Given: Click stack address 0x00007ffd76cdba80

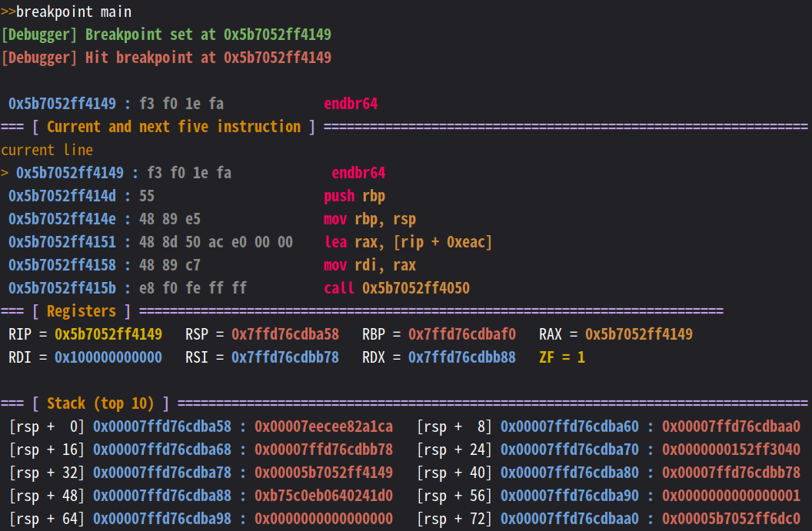Looking at the screenshot, I should click(x=570, y=473).
